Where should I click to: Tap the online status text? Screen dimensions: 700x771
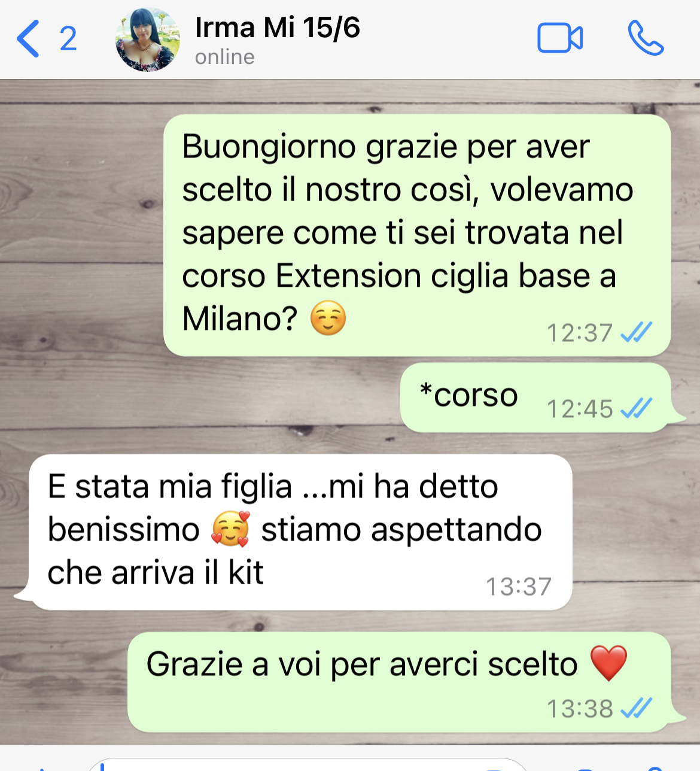pyautogui.click(x=225, y=57)
